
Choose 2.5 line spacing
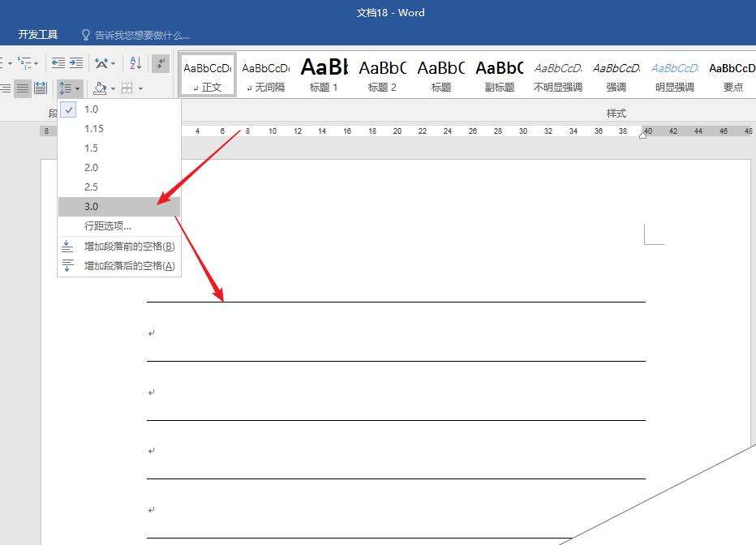point(119,187)
